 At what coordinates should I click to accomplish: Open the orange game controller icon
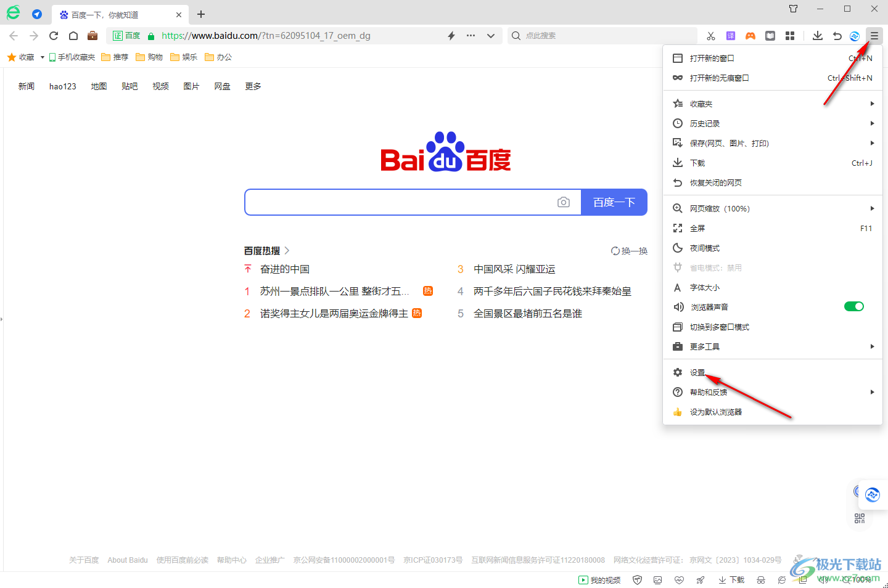pos(750,36)
